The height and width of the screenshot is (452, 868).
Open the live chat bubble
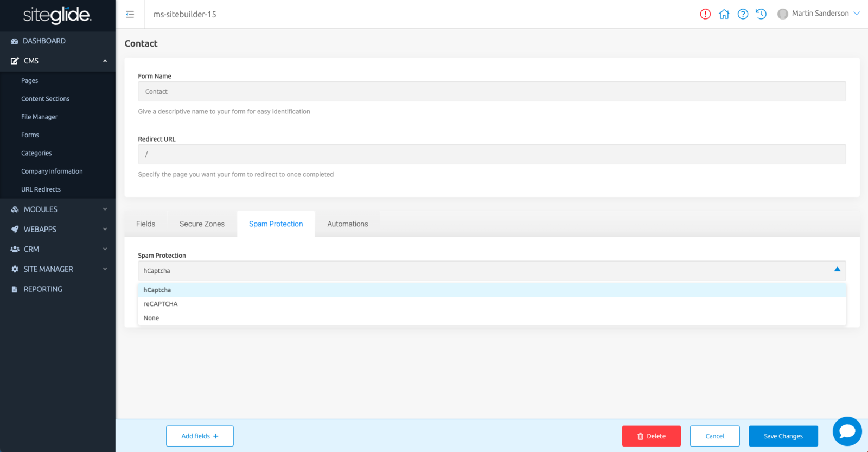coord(847,431)
